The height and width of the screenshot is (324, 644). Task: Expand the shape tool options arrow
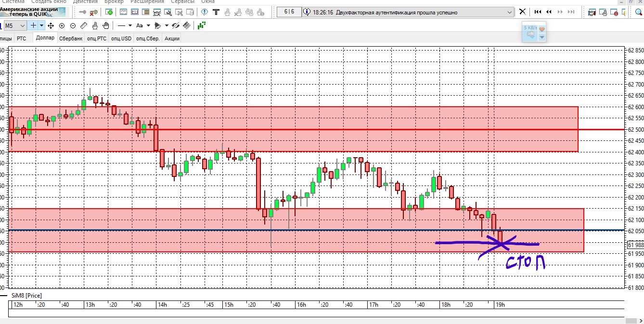[x=167, y=25]
